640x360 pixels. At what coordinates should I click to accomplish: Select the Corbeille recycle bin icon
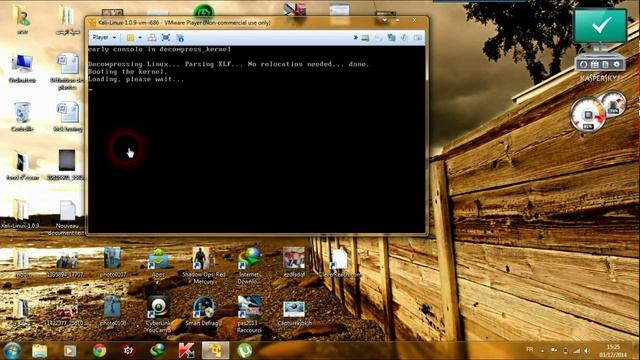(x=22, y=117)
